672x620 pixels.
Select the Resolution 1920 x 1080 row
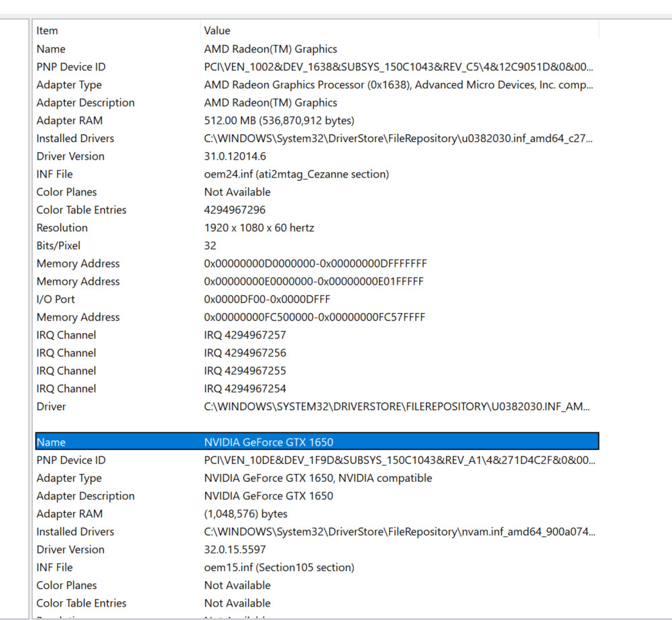tap(317, 228)
